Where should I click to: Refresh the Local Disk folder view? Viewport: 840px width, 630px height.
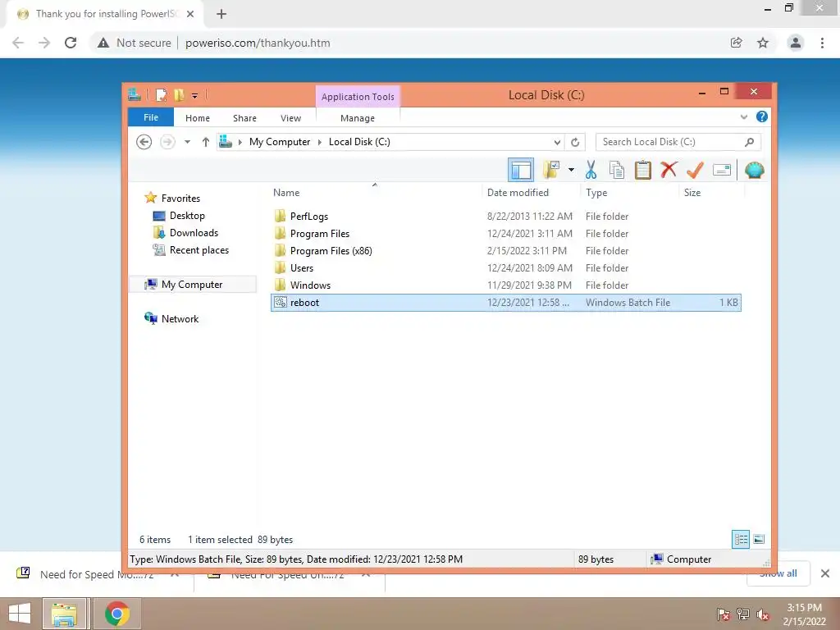pos(575,143)
